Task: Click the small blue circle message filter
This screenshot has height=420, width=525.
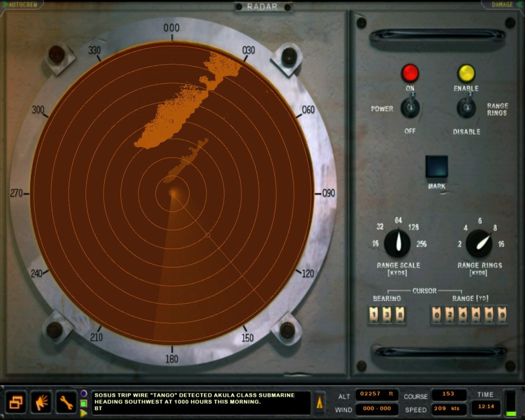Action: 84,393
